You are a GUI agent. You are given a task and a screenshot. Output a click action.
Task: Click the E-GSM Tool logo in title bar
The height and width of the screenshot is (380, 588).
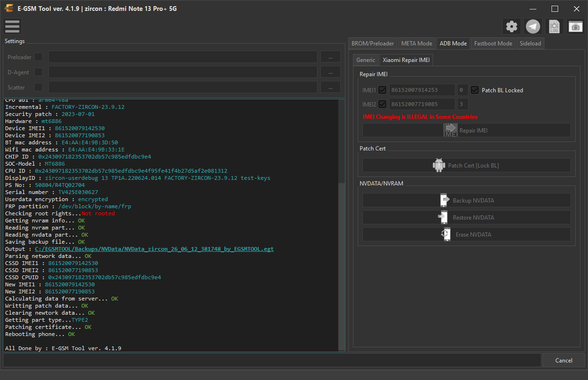coord(9,9)
